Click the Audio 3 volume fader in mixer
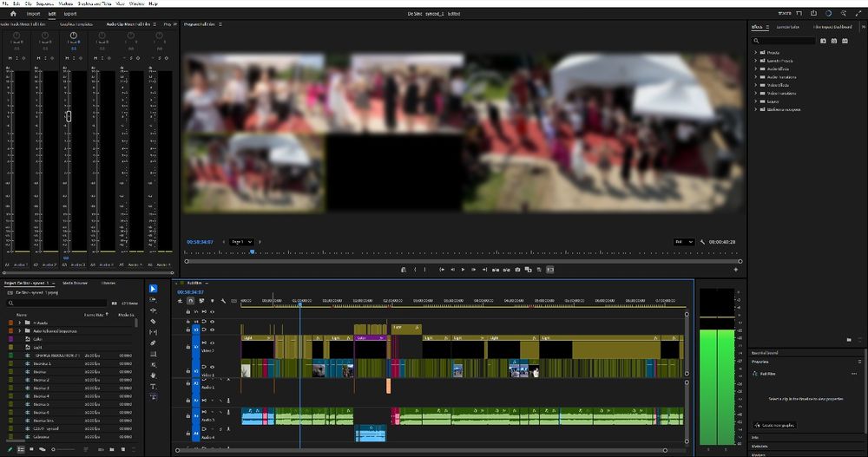The width and height of the screenshot is (868, 457). click(x=68, y=116)
